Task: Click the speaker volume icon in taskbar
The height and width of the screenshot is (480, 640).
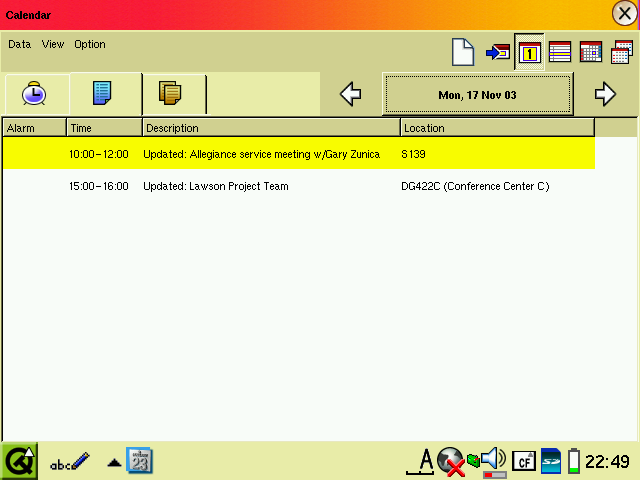Action: click(493, 459)
